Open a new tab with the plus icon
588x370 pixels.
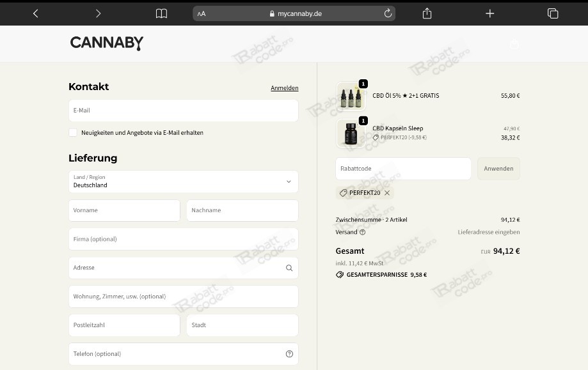pyautogui.click(x=489, y=13)
